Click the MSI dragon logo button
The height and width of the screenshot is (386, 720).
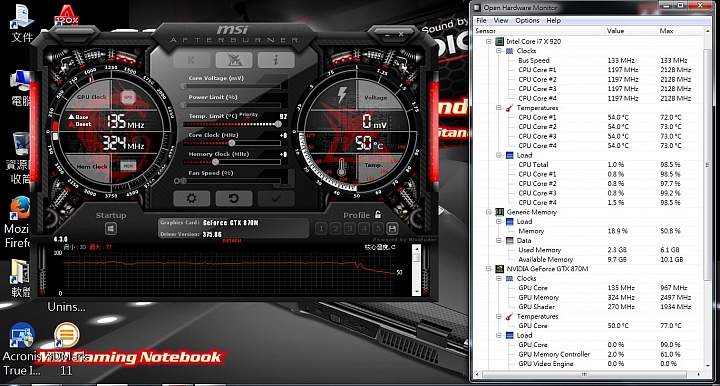point(234,60)
